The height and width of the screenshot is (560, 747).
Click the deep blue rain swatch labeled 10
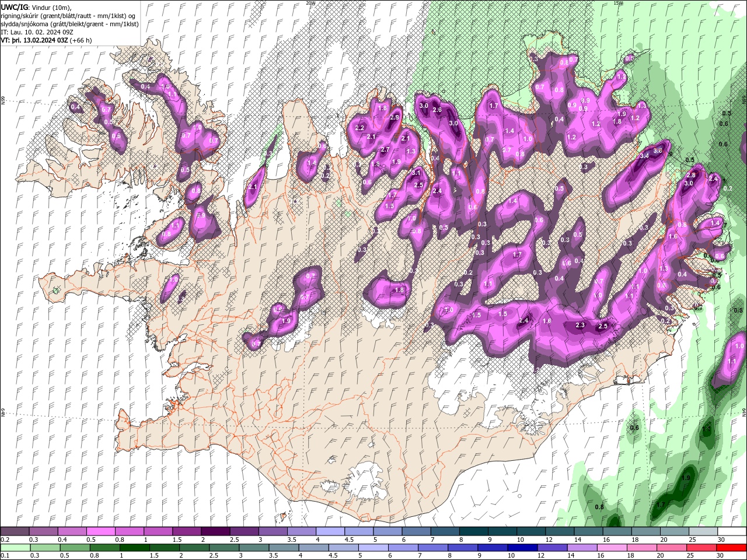[522, 548]
